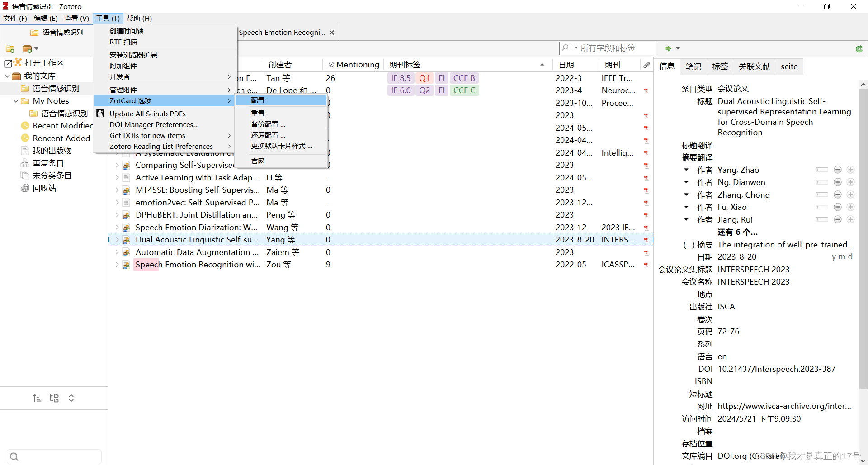Image resolution: width=868 pixels, height=465 pixels.
Task: Click the unfiled items icon 未分类条目
Action: (x=25, y=176)
